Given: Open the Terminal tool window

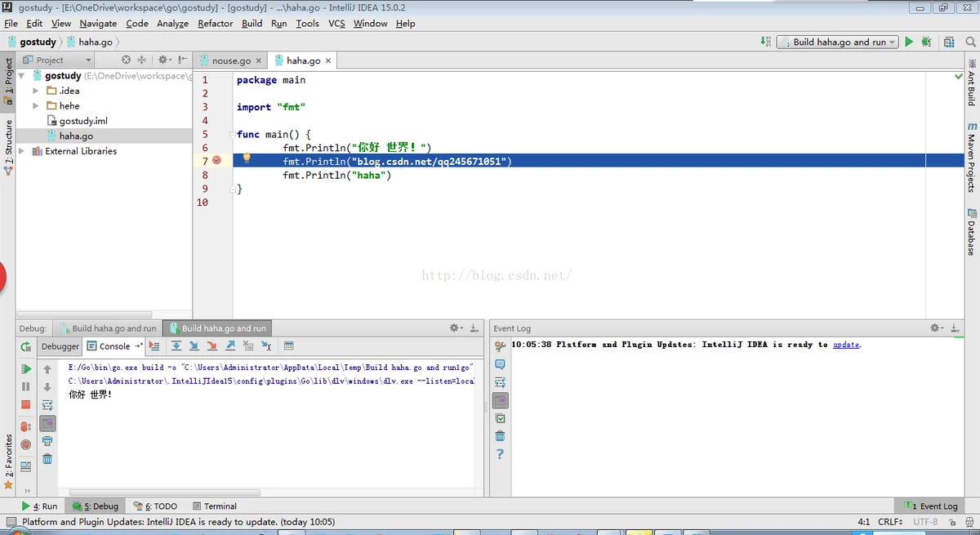Looking at the screenshot, I should coord(214,506).
